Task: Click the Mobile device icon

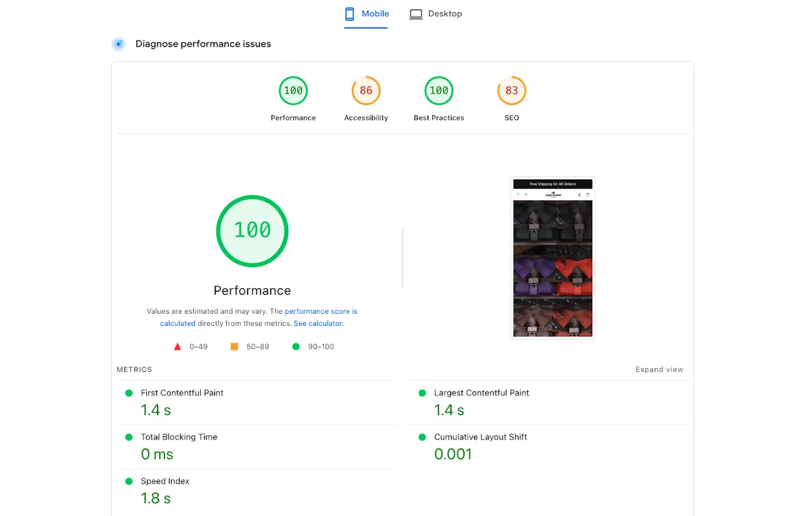Action: coord(350,14)
